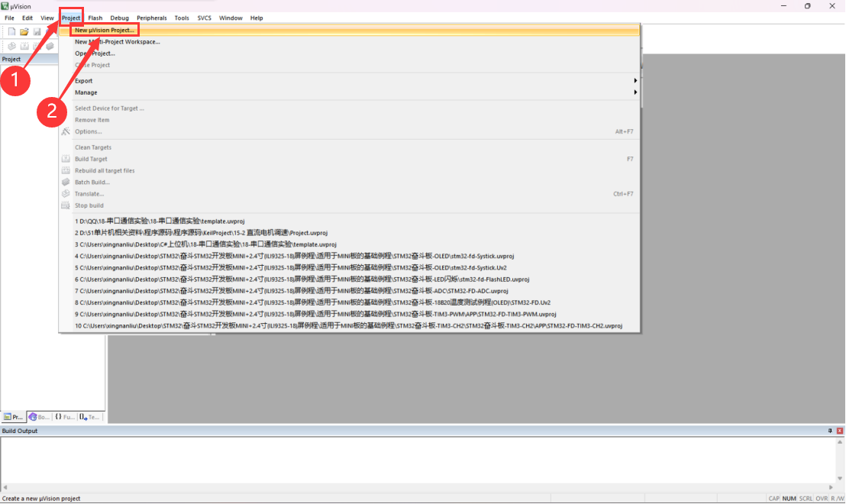Open the Flash menu

click(x=95, y=18)
